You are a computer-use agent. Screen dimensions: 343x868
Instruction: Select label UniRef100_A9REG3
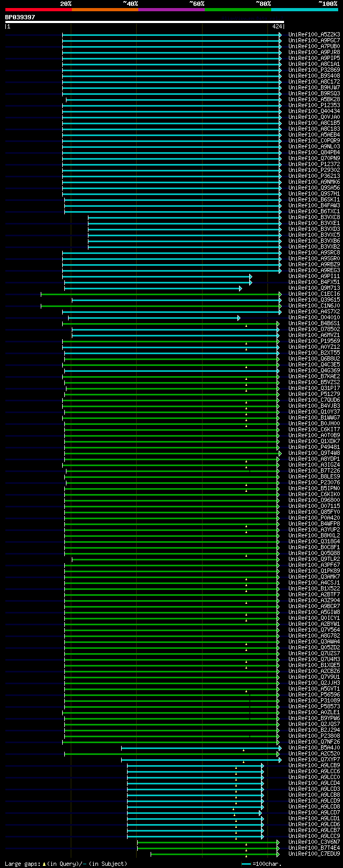pos(314,271)
